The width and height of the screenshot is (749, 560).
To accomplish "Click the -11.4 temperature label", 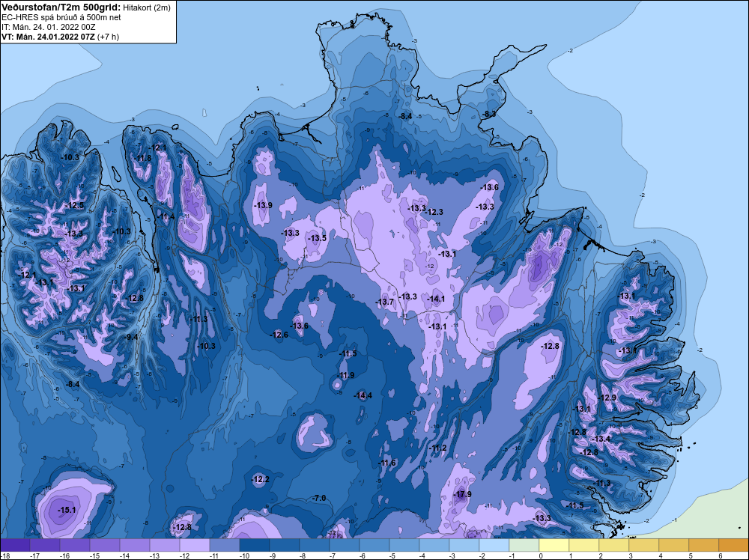I will 166,217.
